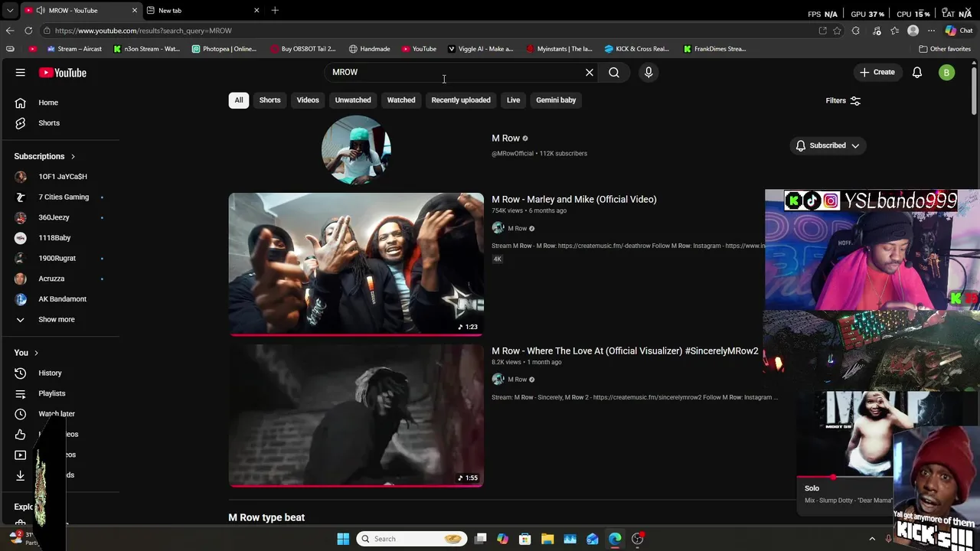Screen dimensions: 980x551
Task: Play Marley and Mike video thumbnail
Action: (x=356, y=265)
